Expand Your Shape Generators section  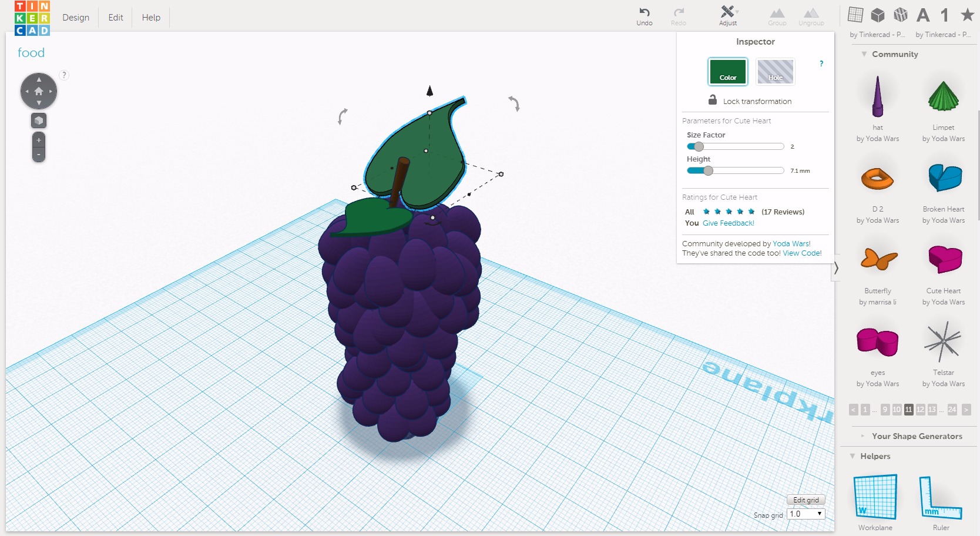(862, 436)
